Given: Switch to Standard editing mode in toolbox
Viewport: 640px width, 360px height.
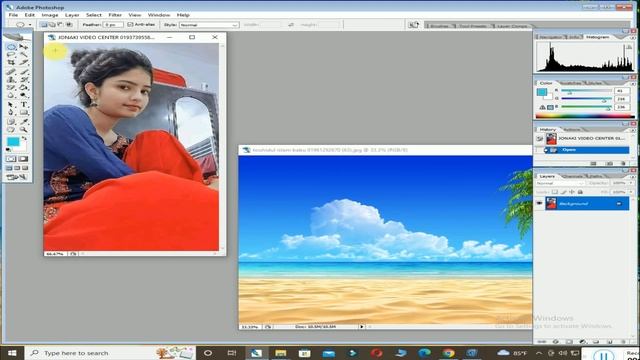Looking at the screenshot, I should click(11, 158).
